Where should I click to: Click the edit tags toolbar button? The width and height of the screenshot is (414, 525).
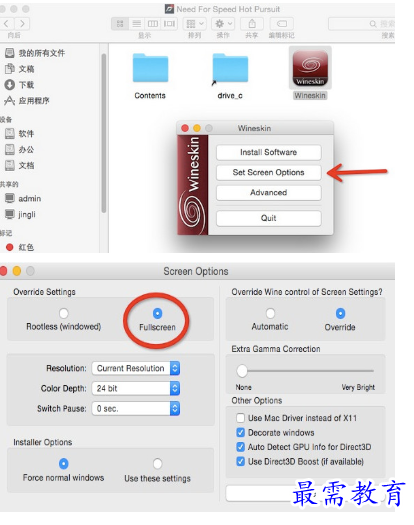tap(282, 24)
